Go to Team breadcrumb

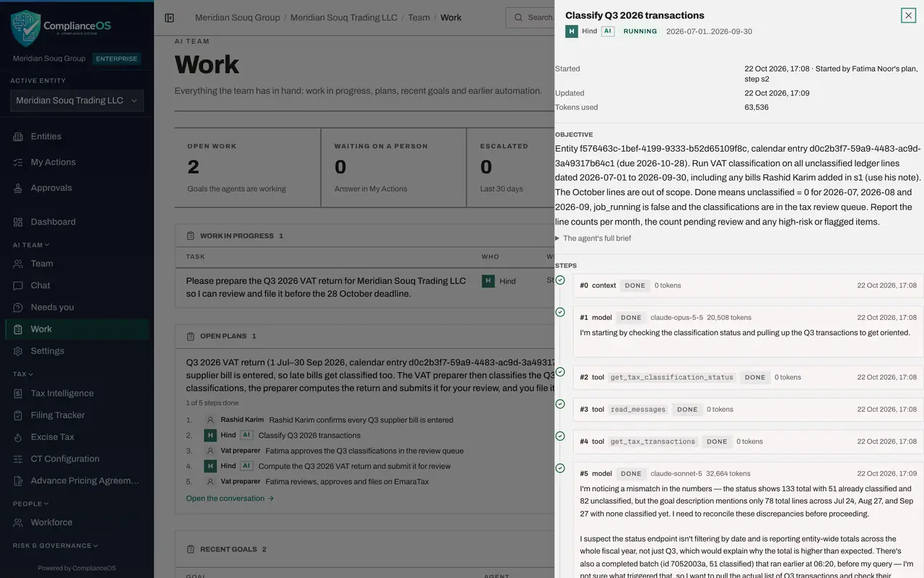click(419, 17)
